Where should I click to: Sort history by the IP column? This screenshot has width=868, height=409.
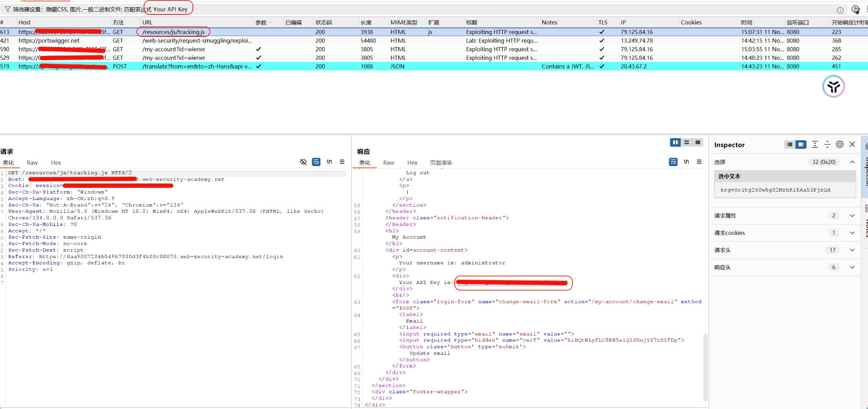649,22
